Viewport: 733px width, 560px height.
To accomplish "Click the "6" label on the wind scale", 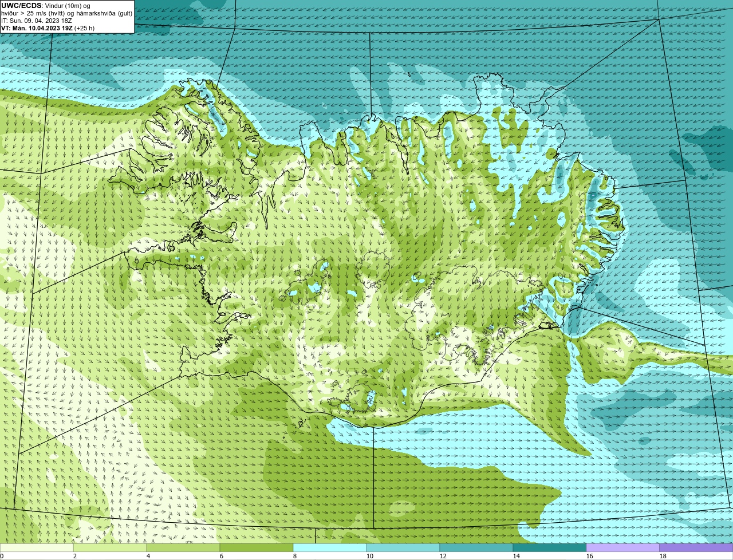I will (222, 556).
